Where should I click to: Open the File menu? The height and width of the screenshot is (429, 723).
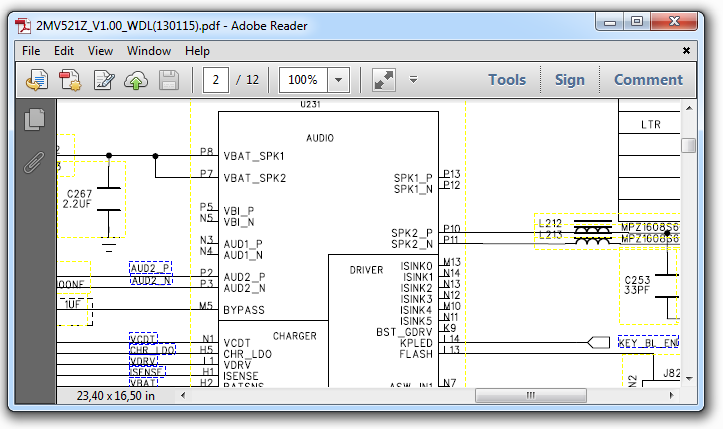click(31, 51)
